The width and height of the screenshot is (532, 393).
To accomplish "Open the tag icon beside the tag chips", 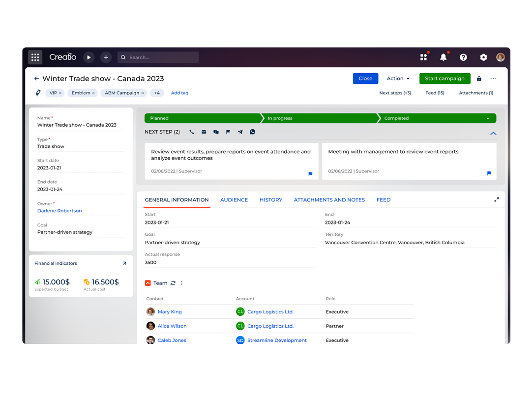I will [x=38, y=93].
